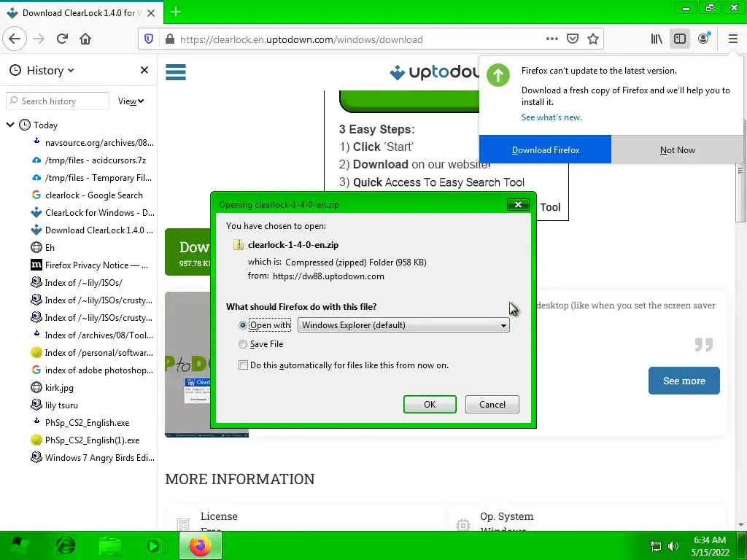Open Eh history entry

coord(43,248)
